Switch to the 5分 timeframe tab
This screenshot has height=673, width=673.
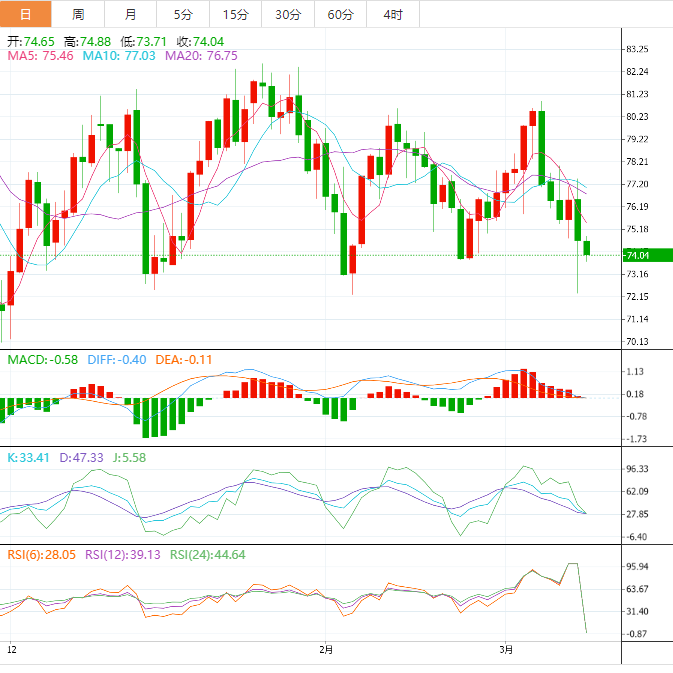(183, 14)
